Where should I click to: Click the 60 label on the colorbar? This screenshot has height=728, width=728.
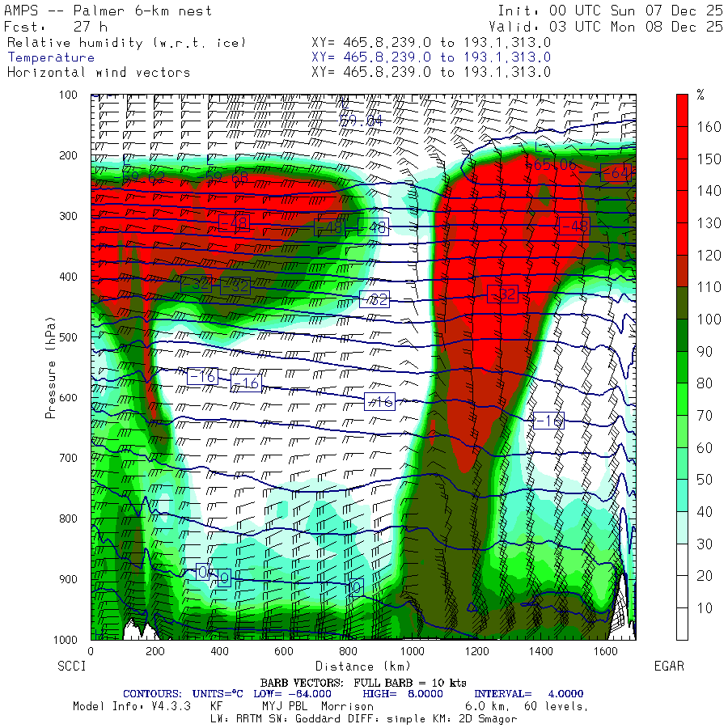point(705,447)
